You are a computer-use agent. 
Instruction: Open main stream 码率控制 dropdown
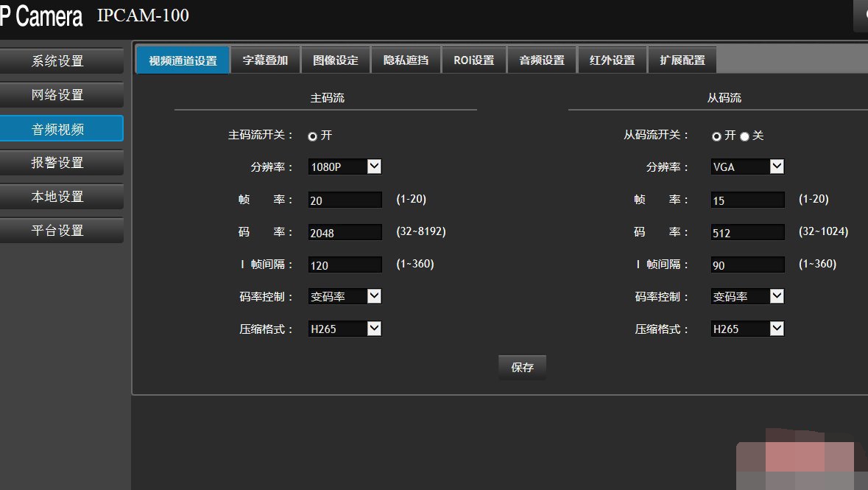(345, 296)
